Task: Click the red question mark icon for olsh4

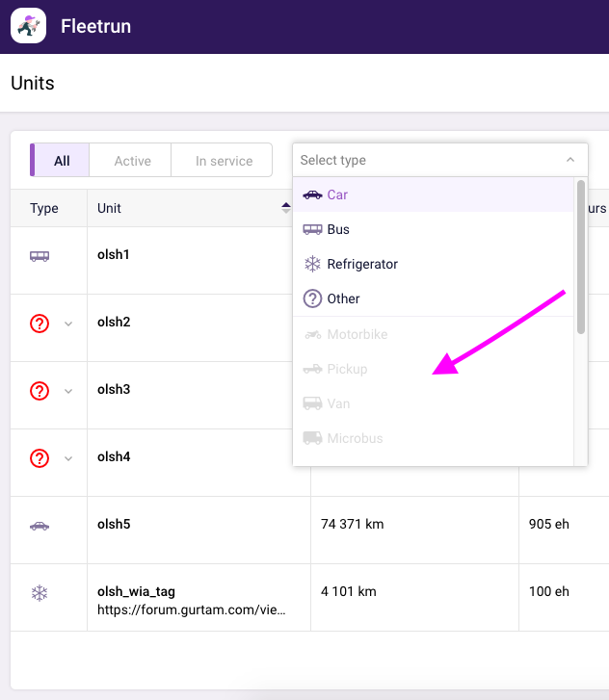Action: point(40,458)
